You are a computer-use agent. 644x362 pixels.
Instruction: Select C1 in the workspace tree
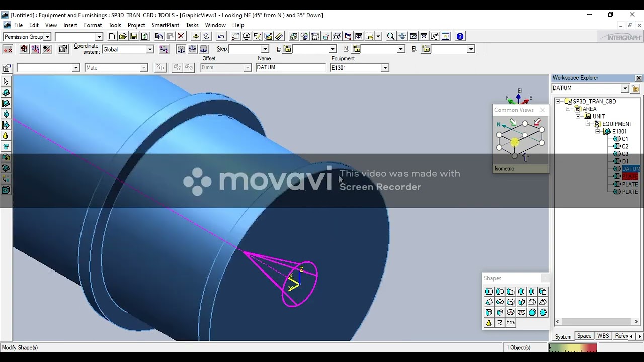[x=625, y=139]
